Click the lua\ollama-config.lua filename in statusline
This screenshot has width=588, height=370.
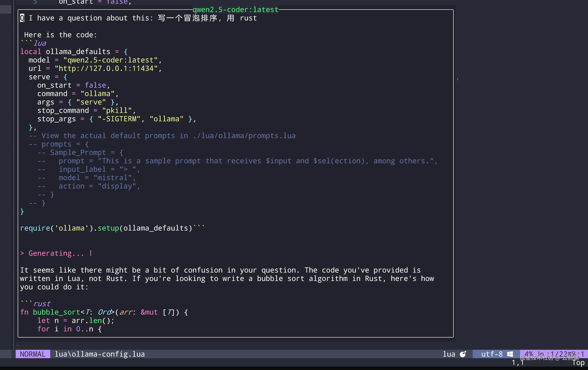[x=99, y=354]
